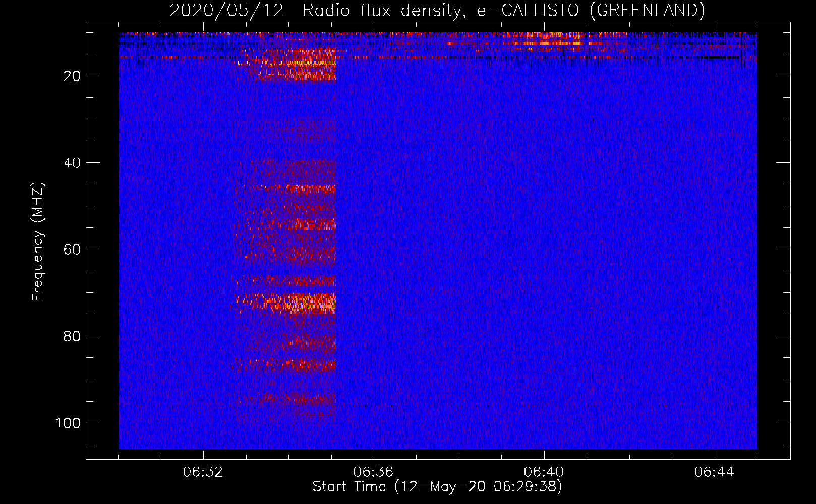Click the '60' frequency tick label
The image size is (816, 504).
[72, 249]
